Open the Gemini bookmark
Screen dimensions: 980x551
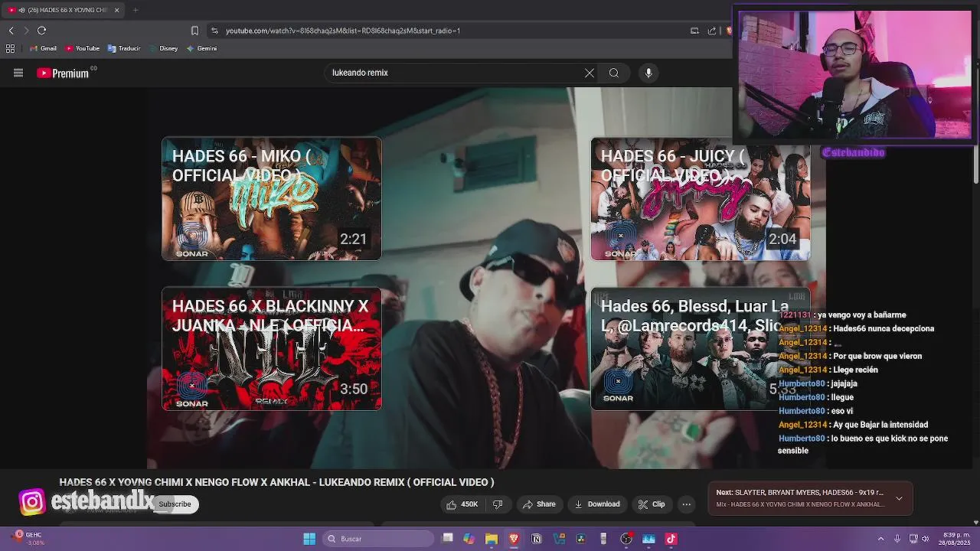[x=201, y=48]
